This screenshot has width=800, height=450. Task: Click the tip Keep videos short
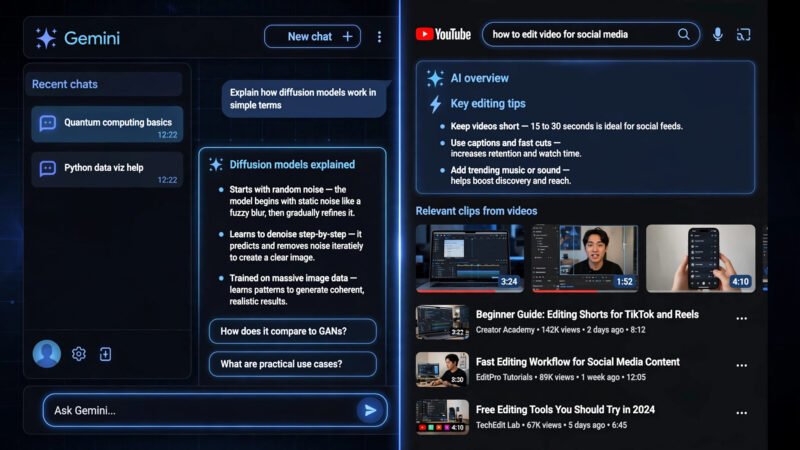tap(566, 126)
